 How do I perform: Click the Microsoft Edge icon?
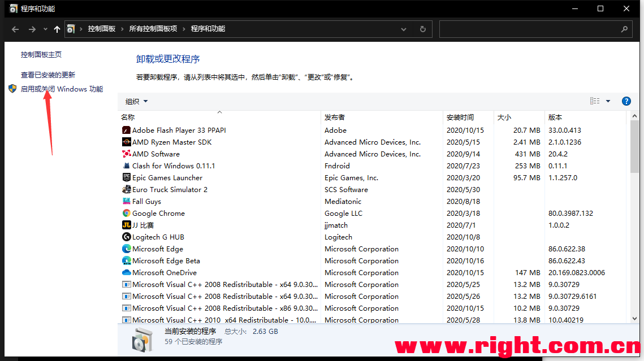tap(127, 249)
